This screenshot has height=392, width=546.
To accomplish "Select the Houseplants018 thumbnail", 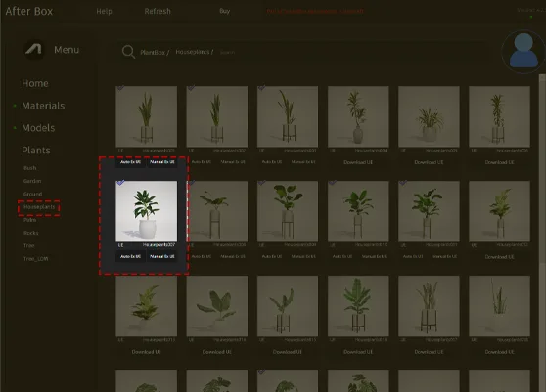I will coord(499,306).
